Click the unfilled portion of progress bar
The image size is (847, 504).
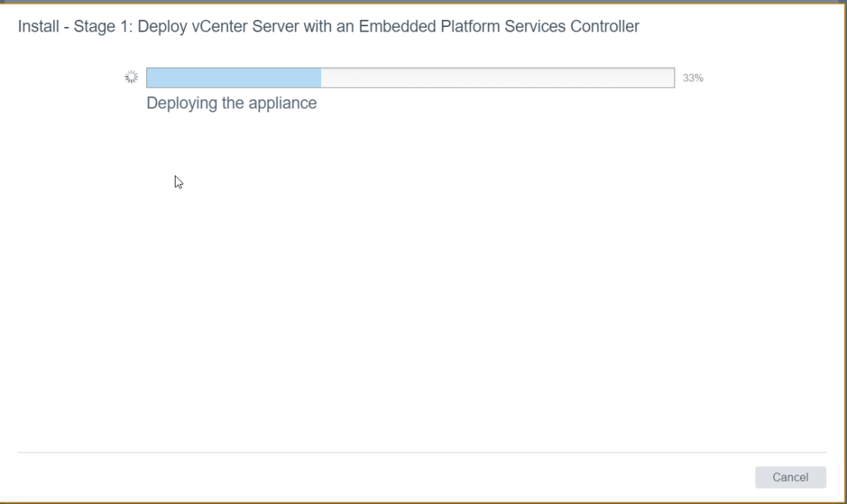(x=497, y=78)
